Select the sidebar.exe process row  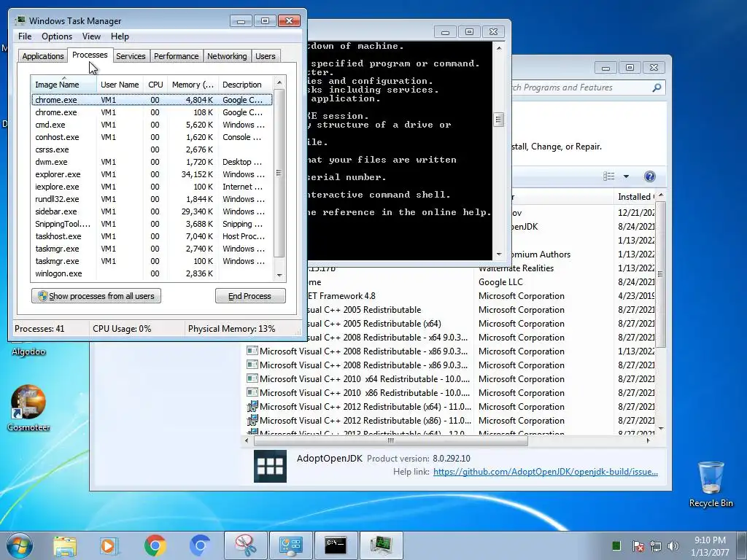coord(152,211)
